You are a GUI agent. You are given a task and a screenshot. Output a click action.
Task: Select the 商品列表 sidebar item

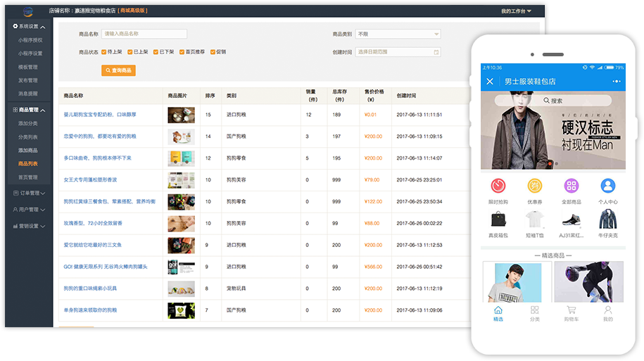(x=28, y=164)
